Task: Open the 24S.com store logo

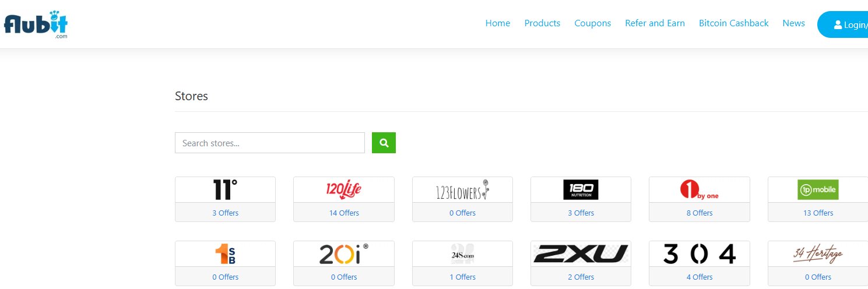Action: click(x=462, y=254)
